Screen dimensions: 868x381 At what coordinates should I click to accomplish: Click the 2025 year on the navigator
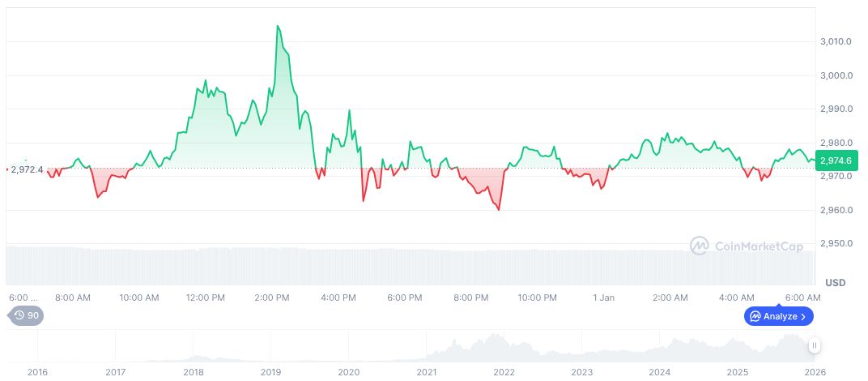tap(737, 371)
